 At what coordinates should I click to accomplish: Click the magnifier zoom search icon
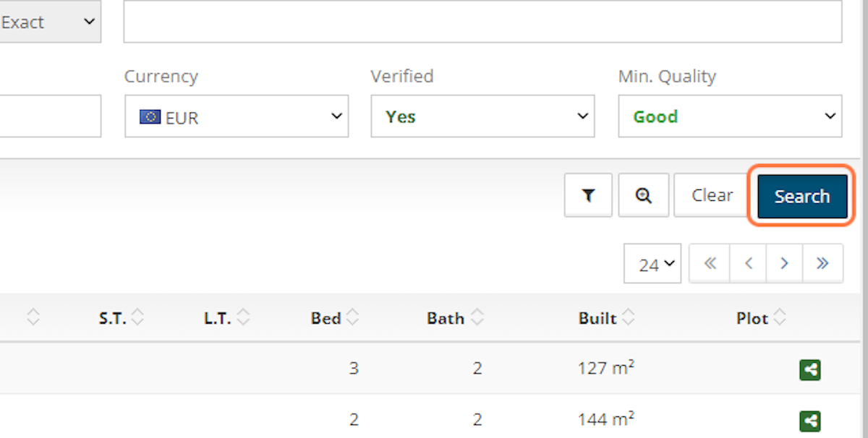tap(643, 195)
